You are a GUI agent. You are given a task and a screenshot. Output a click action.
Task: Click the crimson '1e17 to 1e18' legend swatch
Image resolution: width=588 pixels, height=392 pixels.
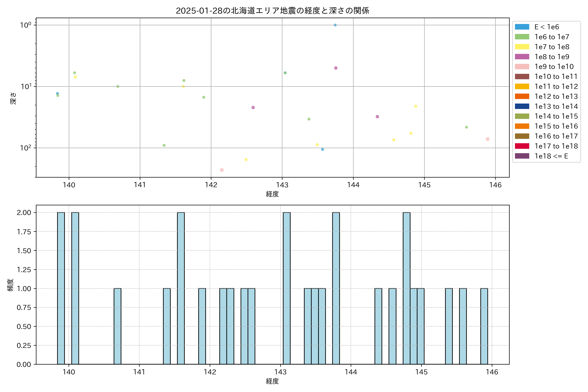tap(522, 146)
